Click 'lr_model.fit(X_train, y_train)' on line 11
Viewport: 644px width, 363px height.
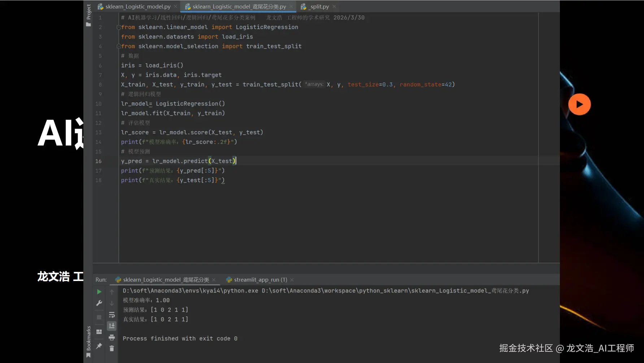coord(173,113)
